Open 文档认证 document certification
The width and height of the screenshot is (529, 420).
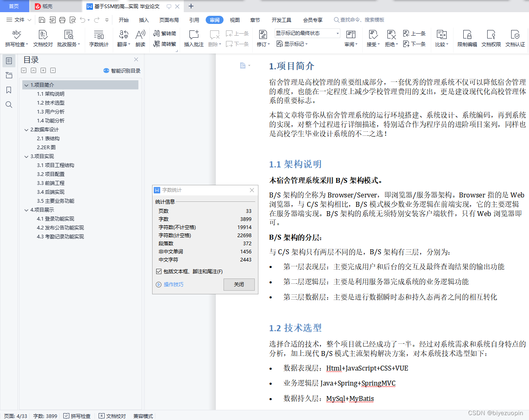515,39
